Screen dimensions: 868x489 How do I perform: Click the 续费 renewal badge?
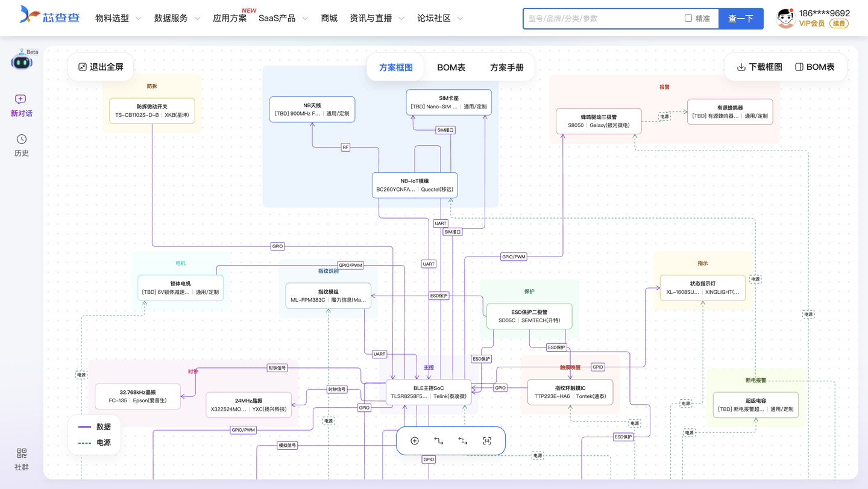[838, 23]
